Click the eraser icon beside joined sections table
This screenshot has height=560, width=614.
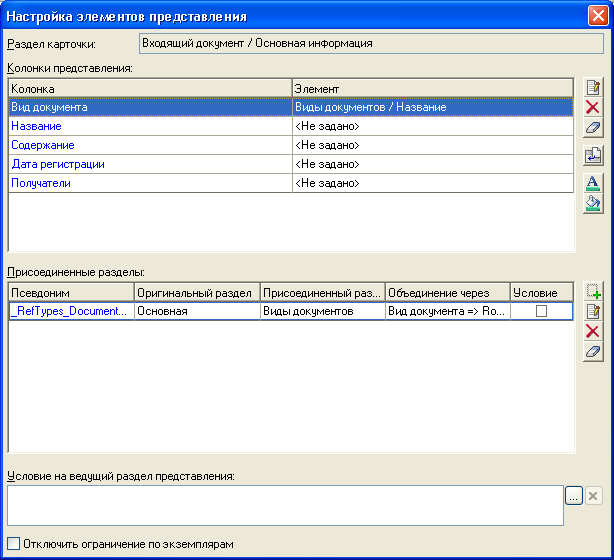point(592,351)
